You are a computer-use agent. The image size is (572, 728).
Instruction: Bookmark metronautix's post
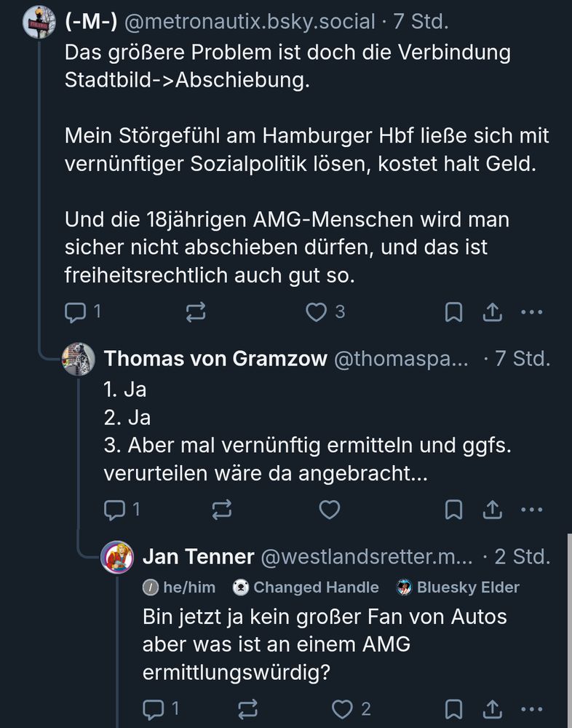(453, 312)
